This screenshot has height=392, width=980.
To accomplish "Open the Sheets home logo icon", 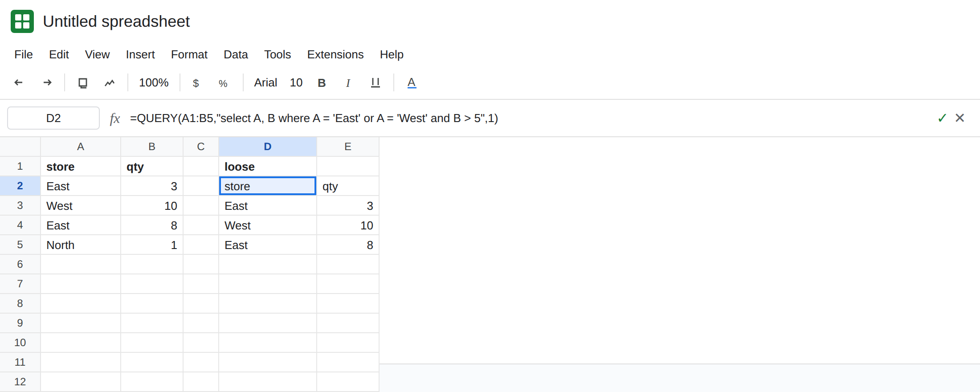I will pos(22,21).
